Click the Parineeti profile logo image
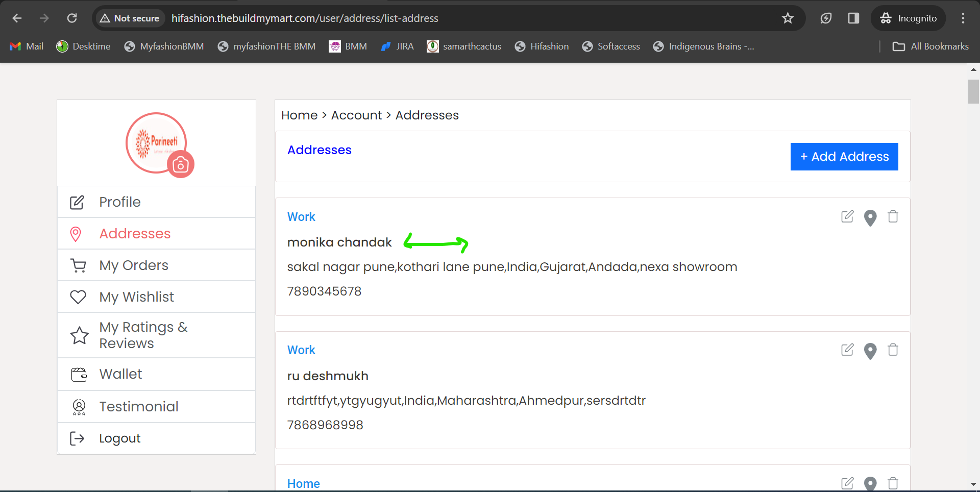Image resolution: width=980 pixels, height=492 pixels. point(156,143)
